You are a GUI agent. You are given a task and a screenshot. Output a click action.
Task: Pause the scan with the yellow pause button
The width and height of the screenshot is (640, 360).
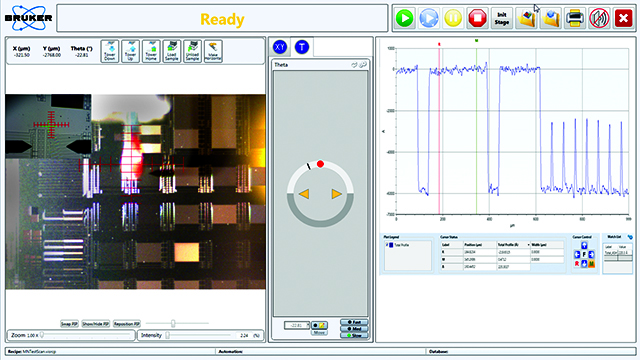coord(453,18)
